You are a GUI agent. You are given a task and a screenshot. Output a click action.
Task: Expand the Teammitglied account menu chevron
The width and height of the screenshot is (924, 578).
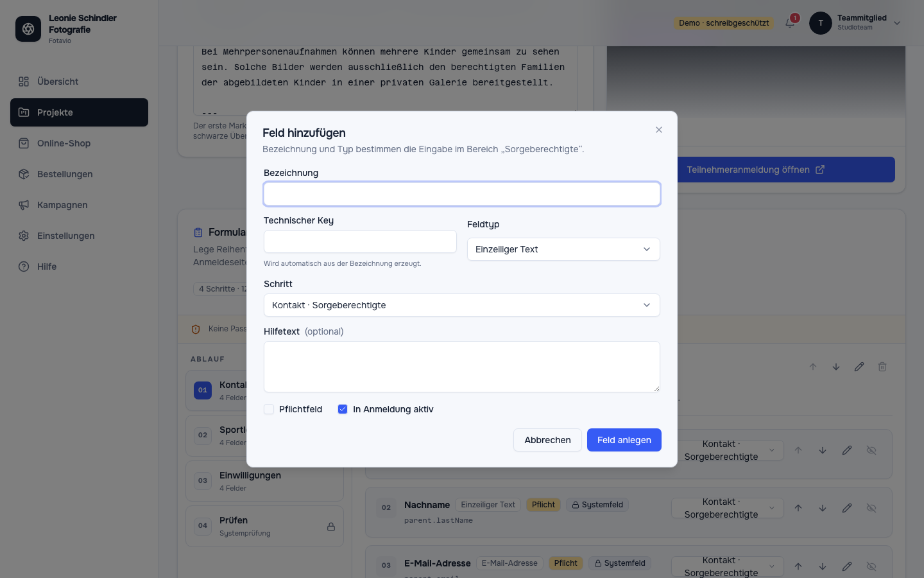coord(897,23)
